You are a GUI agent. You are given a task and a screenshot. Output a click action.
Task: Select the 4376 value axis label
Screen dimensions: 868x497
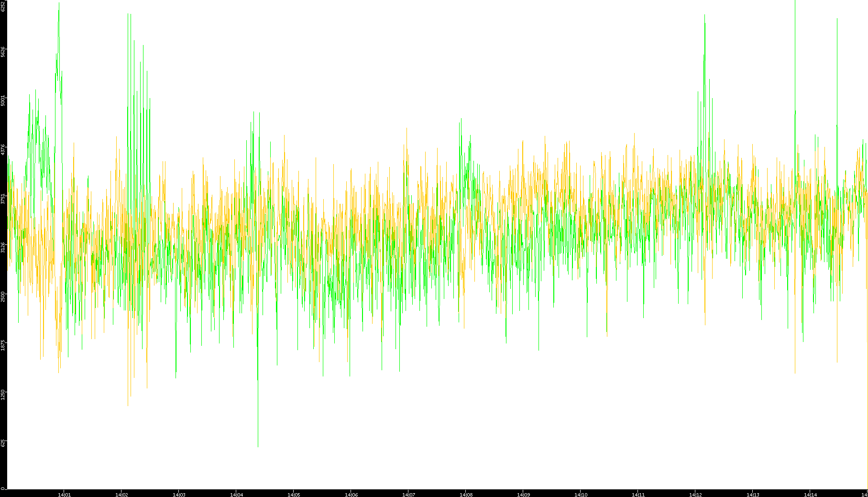3,150
